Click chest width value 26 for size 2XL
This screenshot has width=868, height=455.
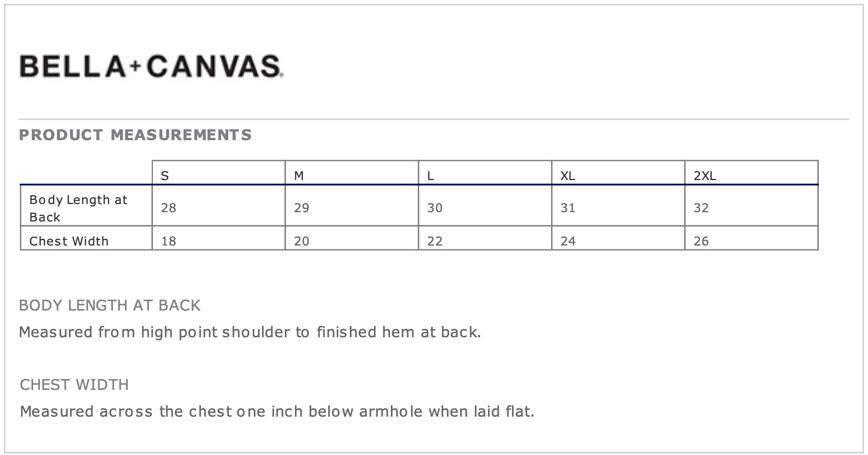pyautogui.click(x=701, y=241)
